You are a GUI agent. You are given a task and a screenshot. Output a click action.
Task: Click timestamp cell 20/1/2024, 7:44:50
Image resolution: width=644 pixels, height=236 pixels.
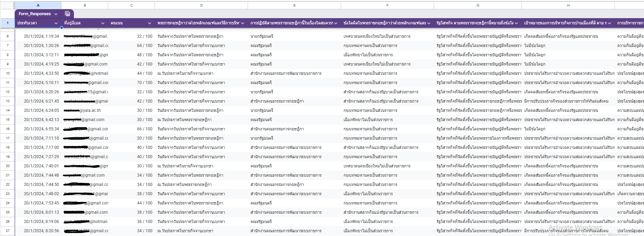tap(38, 184)
